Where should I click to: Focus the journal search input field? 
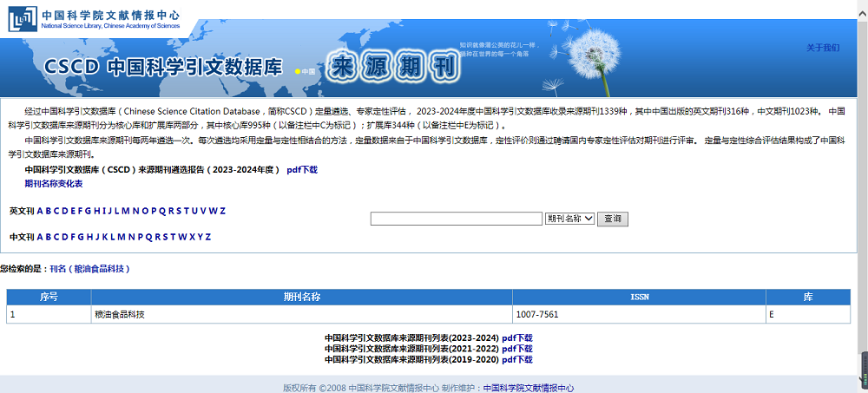457,219
